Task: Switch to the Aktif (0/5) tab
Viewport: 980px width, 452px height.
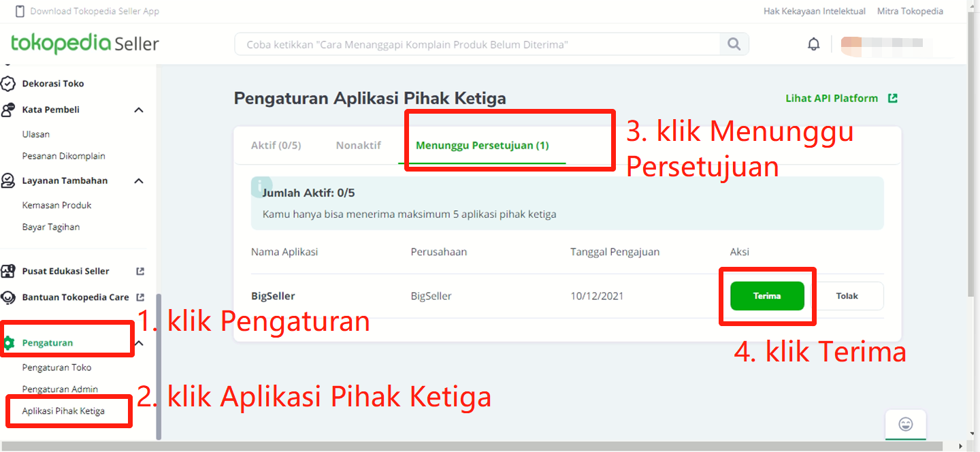Action: pos(276,145)
